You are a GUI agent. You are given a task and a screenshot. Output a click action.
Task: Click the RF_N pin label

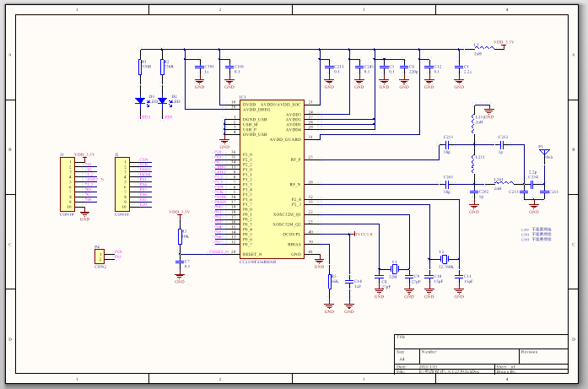point(295,185)
